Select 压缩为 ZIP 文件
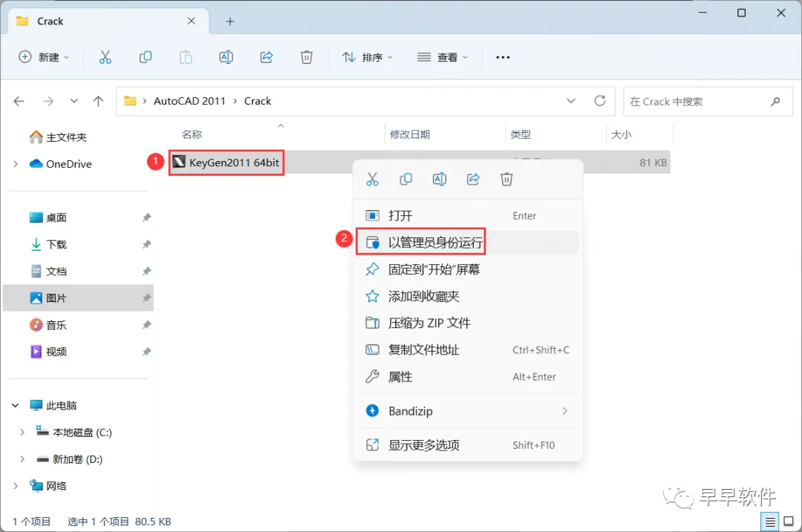This screenshot has height=532, width=802. [468, 323]
